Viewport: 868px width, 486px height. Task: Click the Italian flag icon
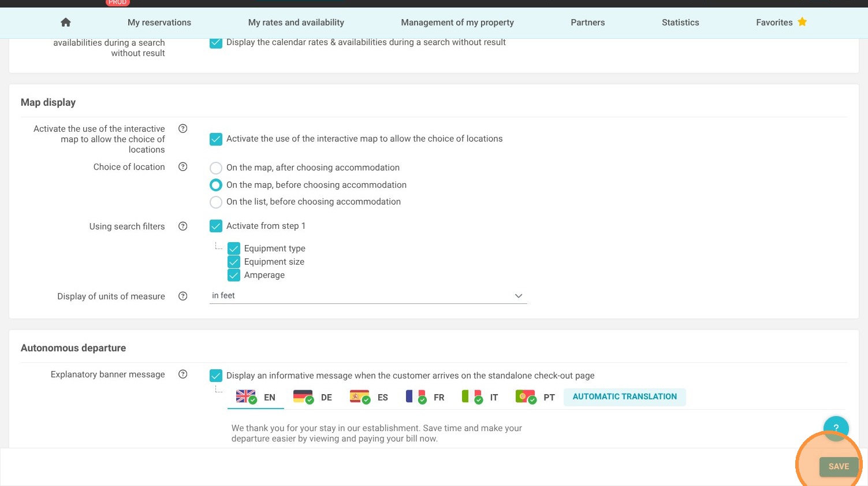(x=472, y=396)
